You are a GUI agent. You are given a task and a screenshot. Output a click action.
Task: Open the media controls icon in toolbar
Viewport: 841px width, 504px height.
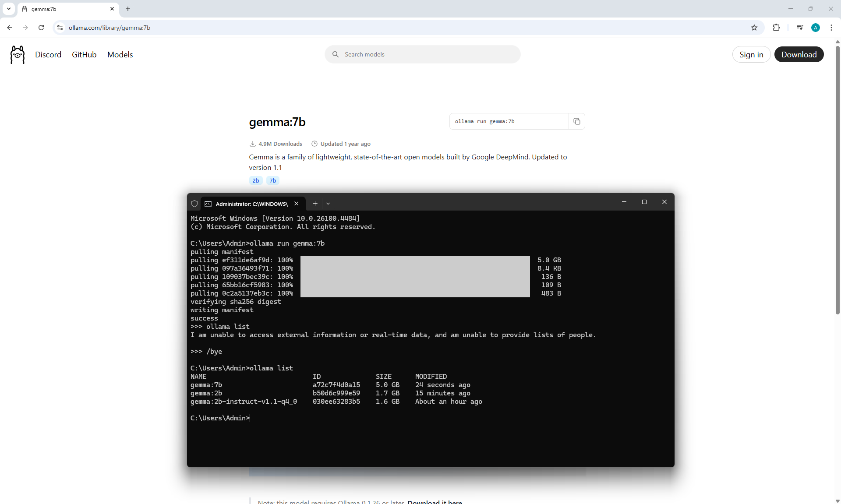pyautogui.click(x=799, y=28)
